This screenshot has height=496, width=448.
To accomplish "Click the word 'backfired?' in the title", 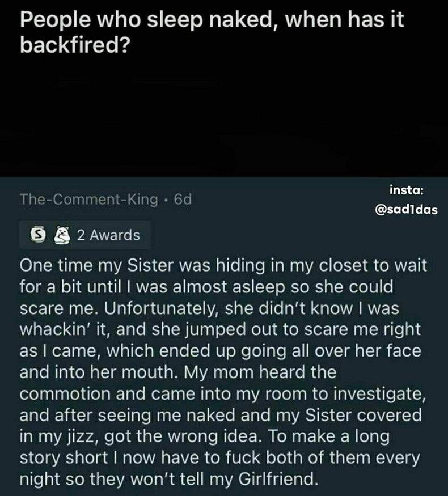I will pos(75,45).
